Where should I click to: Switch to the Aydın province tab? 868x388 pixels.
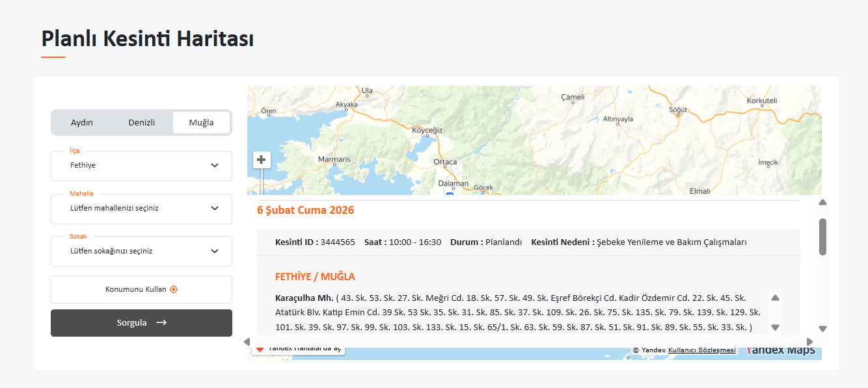(x=82, y=122)
